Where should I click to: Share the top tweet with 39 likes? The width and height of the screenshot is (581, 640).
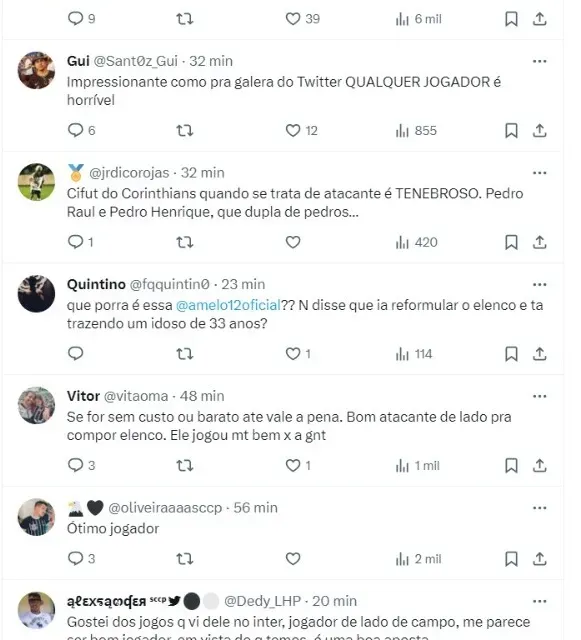click(539, 19)
